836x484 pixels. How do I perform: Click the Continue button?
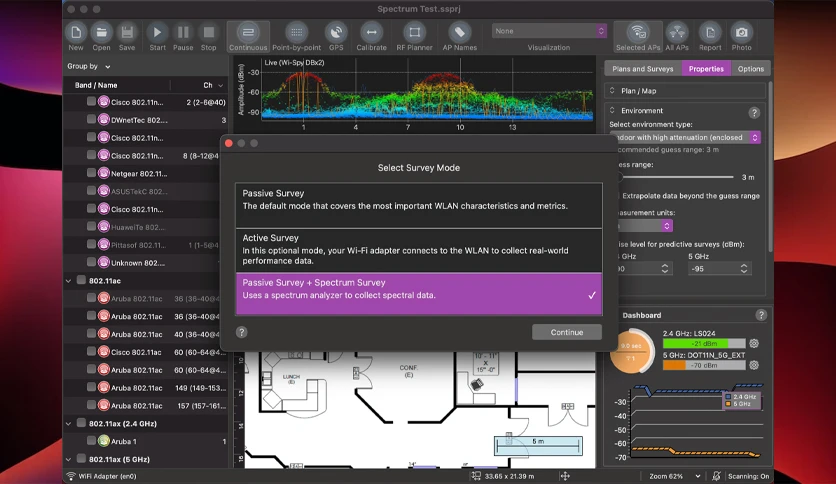(x=567, y=332)
